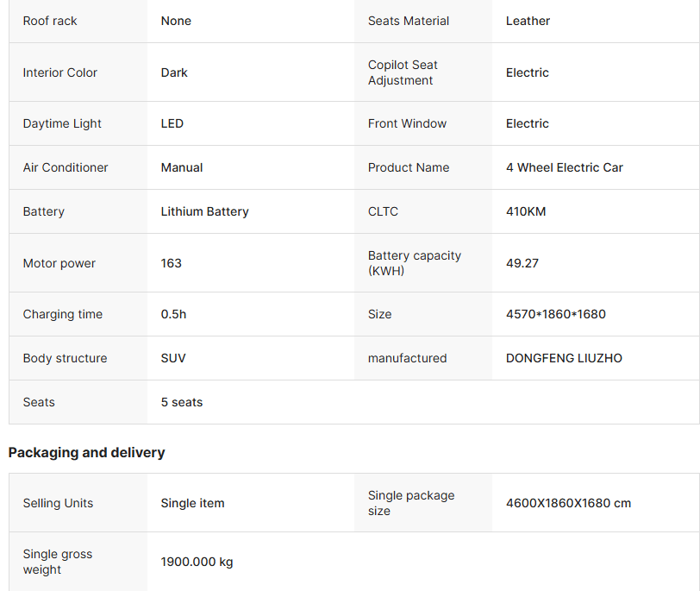Select the "Leather" seats material value
The width and height of the screenshot is (700, 591).
(x=528, y=21)
